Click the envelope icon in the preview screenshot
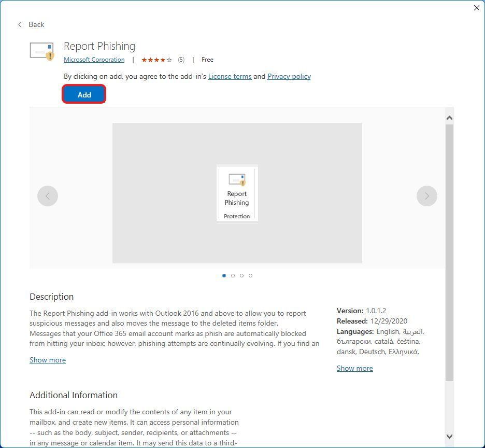Viewport: 485px width, 448px height. click(x=237, y=179)
